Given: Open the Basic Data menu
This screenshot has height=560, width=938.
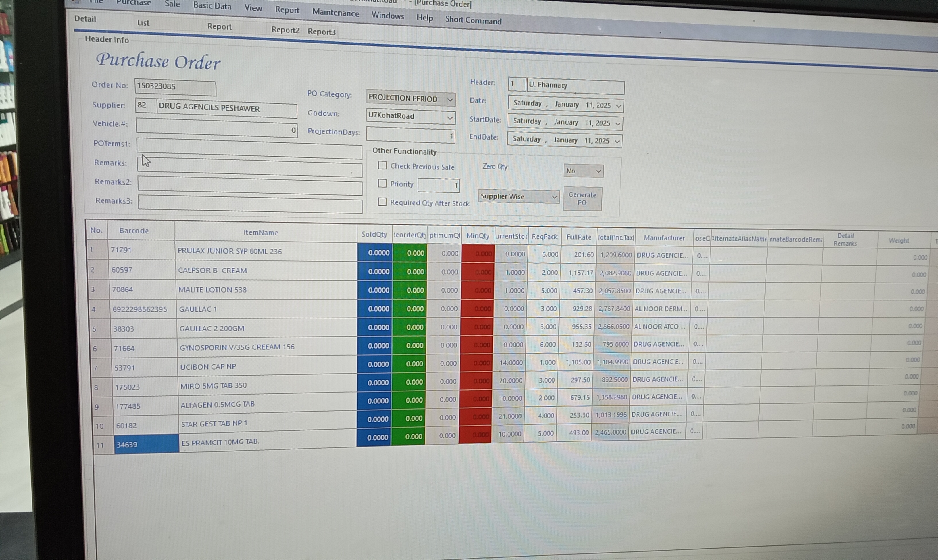Looking at the screenshot, I should [x=212, y=6].
